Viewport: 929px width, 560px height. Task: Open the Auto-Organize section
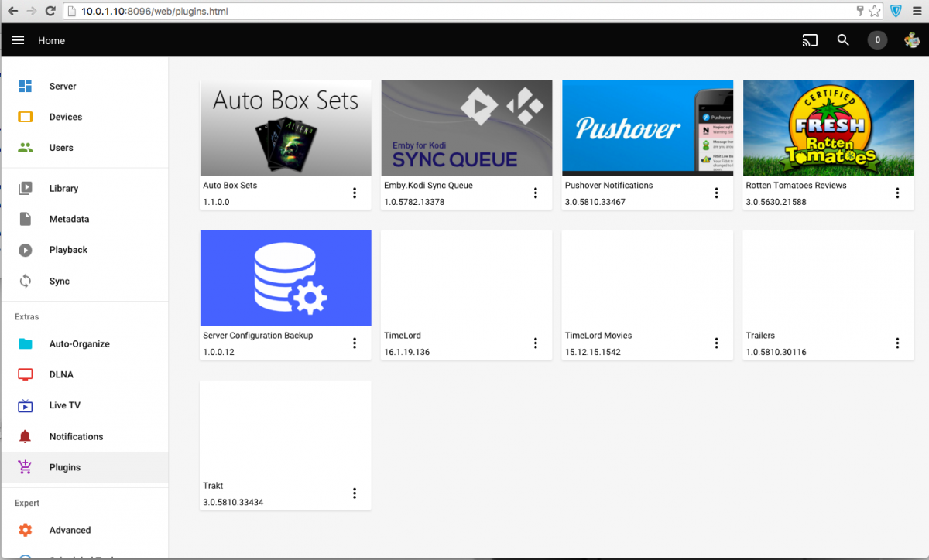(79, 343)
